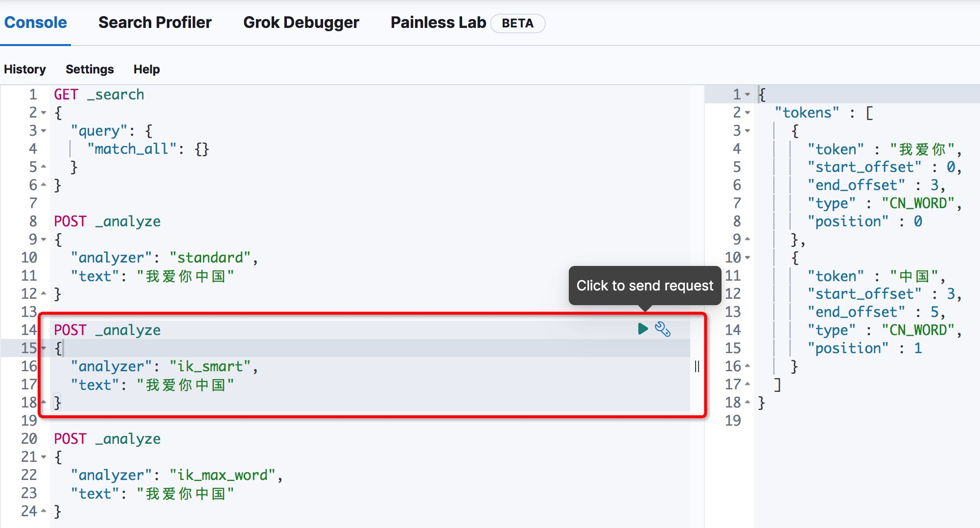Screen dimensions: 980x528
Task: Toggle fold arrow at response line 9
Action: coord(747,240)
